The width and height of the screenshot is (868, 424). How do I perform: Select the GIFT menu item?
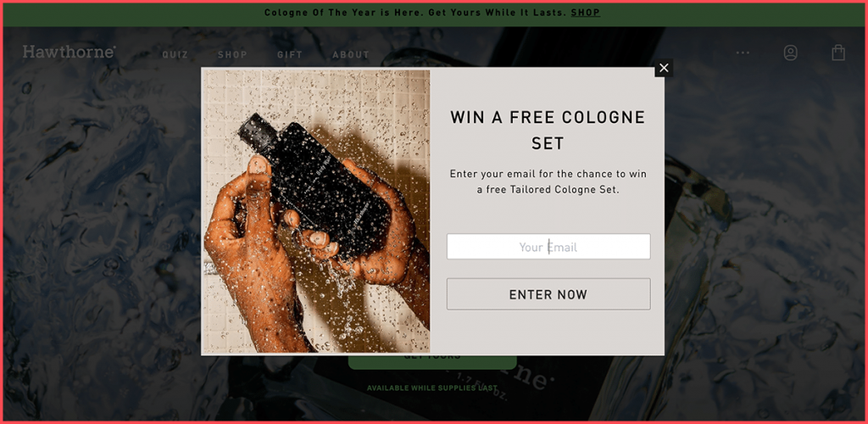point(290,55)
